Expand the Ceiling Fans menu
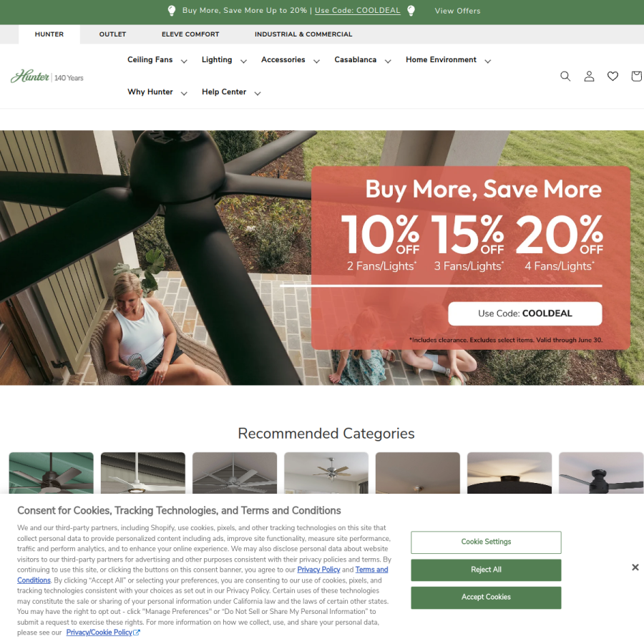 tap(157, 60)
